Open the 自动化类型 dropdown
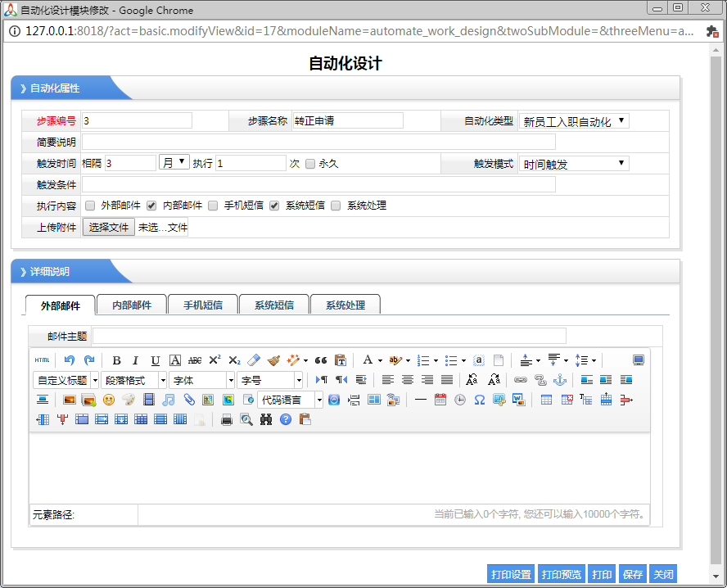Screen dimensions: 727x588 click(574, 121)
